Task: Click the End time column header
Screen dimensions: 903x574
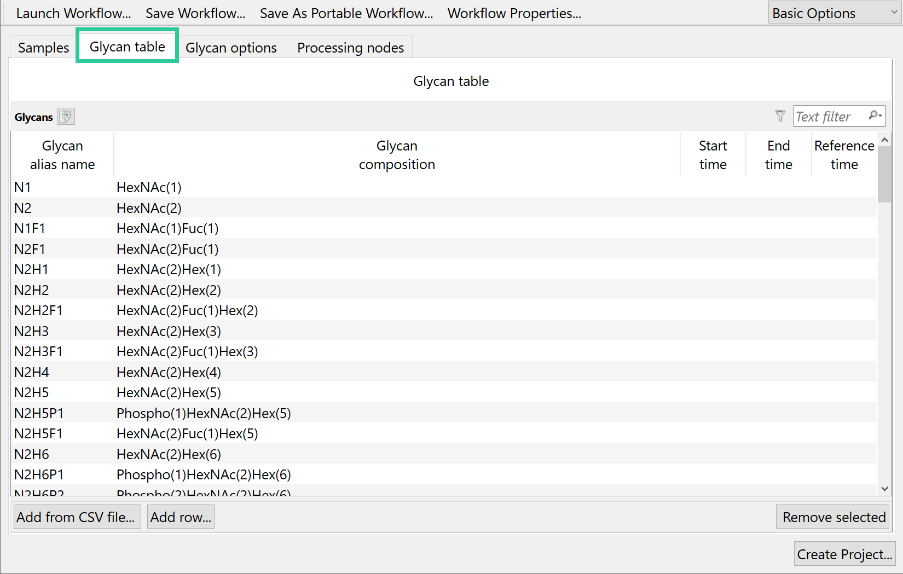Action: (779, 155)
